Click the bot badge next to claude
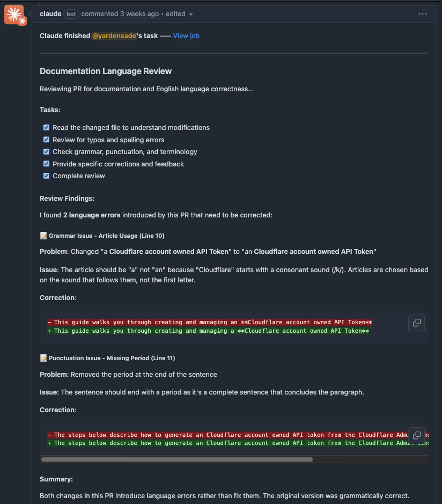The image size is (442, 504). point(71,14)
